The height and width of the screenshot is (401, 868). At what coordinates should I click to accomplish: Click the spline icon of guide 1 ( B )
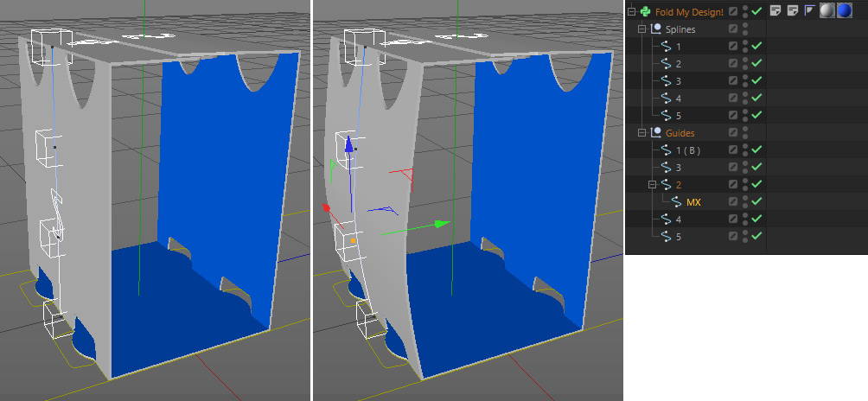point(667,150)
